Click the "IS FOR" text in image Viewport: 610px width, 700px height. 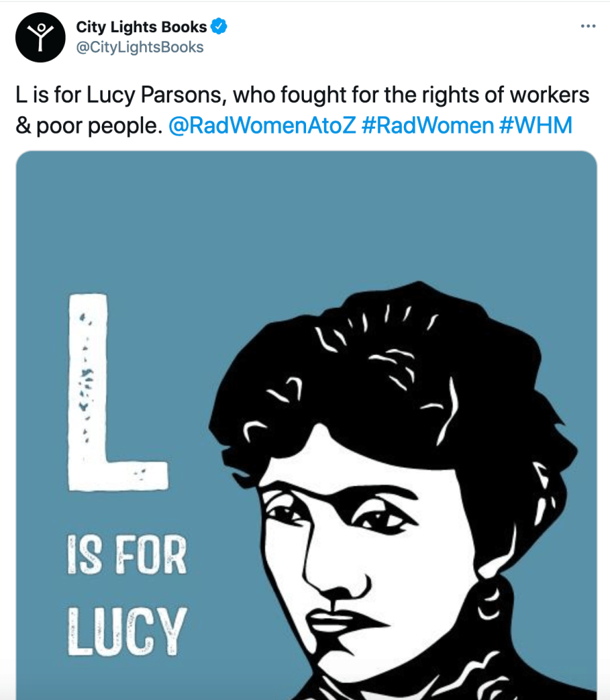(127, 557)
